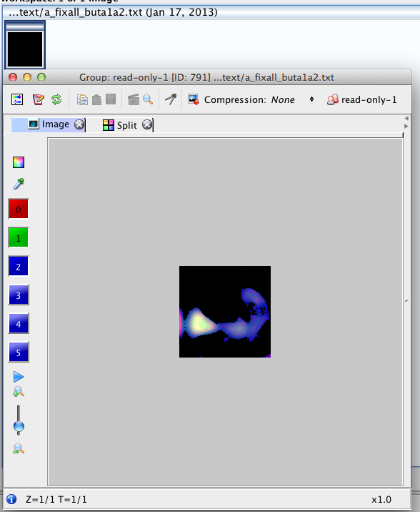The image size is (420, 512).
Task: Toggle channel 5 button
Action: pyautogui.click(x=19, y=352)
